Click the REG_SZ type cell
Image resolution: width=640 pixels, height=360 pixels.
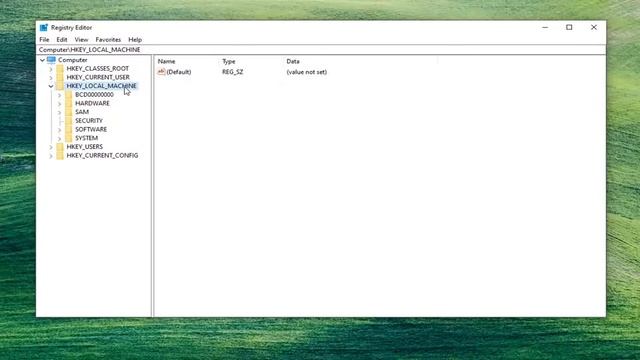[233, 72]
